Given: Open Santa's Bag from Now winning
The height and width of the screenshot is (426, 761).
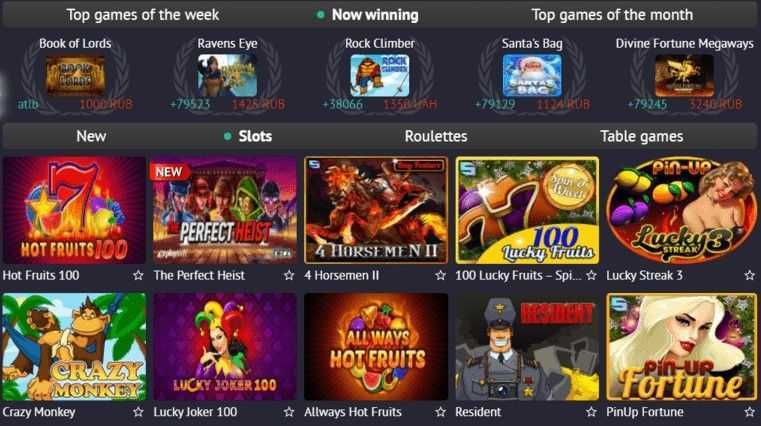Looking at the screenshot, I should coord(532,75).
